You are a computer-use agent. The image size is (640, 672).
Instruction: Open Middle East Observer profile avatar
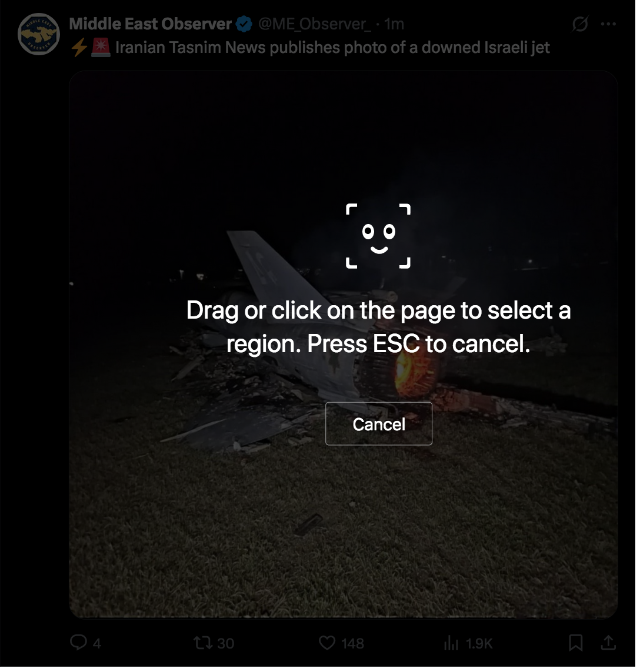[x=39, y=34]
